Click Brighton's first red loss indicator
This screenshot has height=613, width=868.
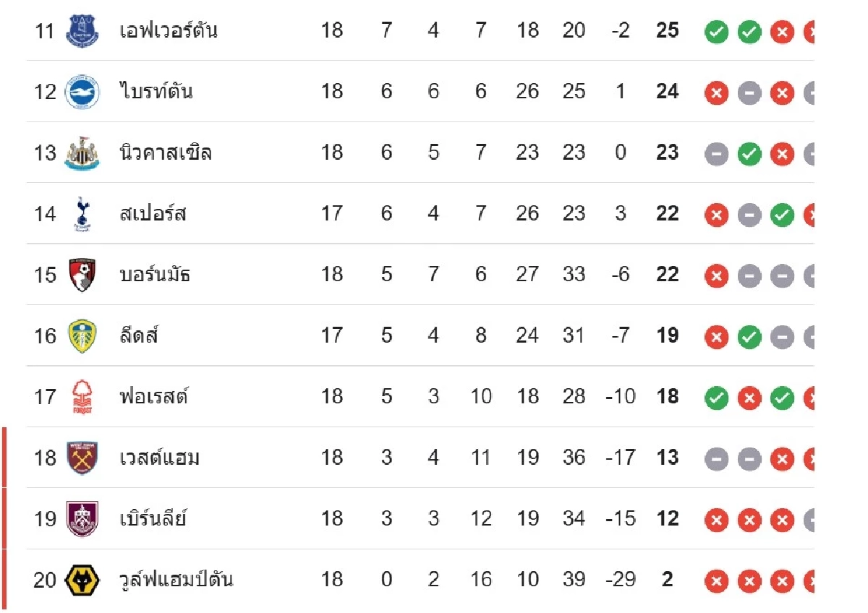tap(717, 93)
